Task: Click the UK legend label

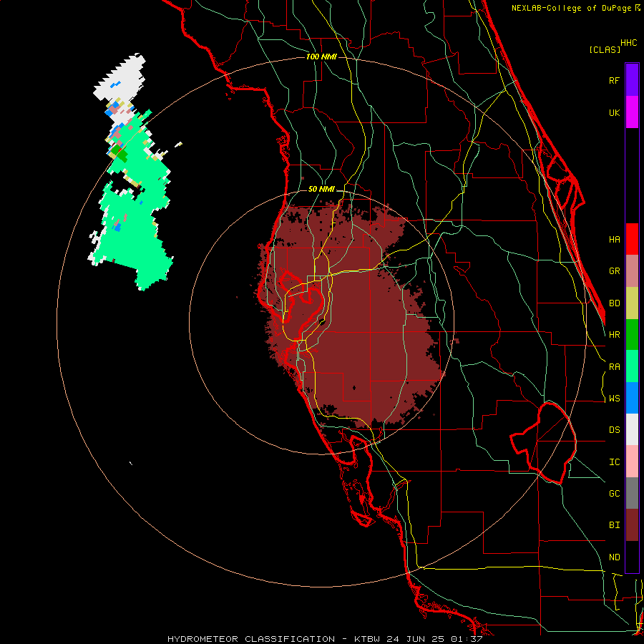Action: (x=615, y=112)
